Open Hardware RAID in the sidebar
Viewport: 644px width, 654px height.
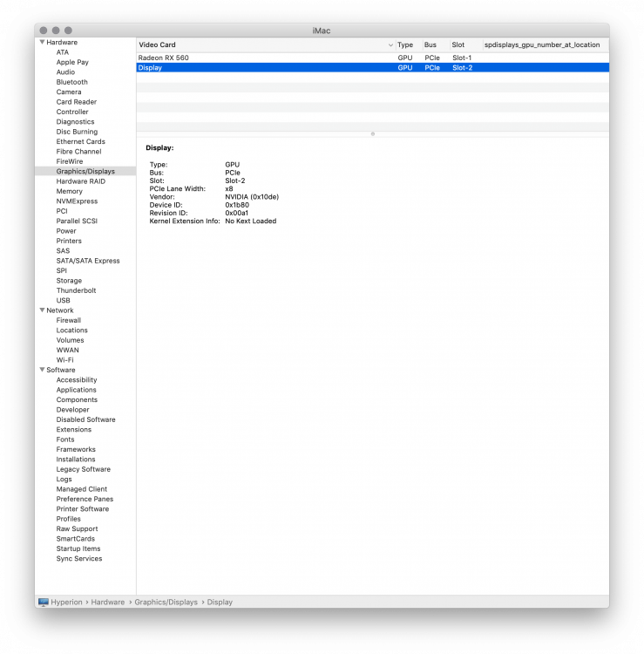point(81,181)
